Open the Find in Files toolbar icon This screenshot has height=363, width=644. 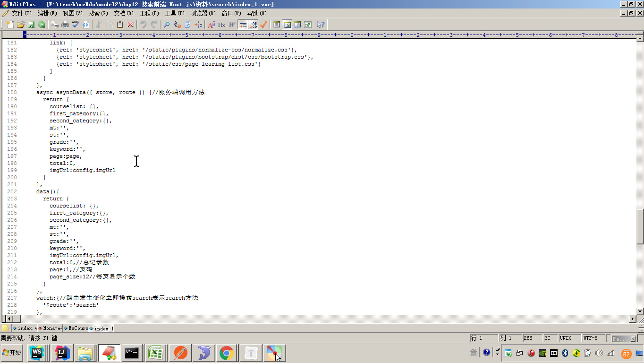coord(188,25)
